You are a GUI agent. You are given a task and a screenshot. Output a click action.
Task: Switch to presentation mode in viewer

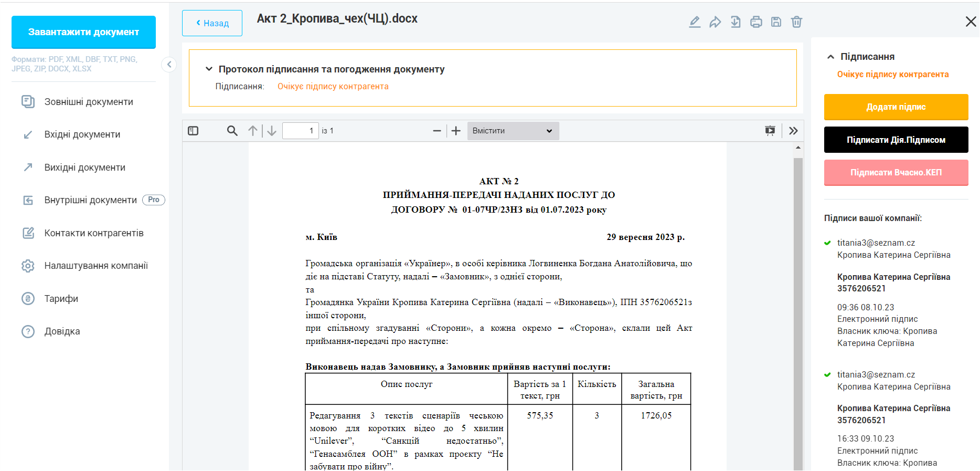click(770, 131)
